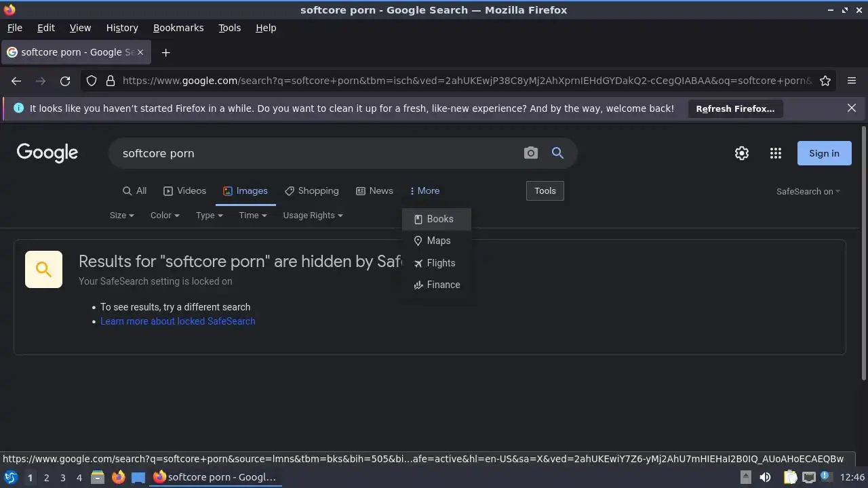The width and height of the screenshot is (868, 488).
Task: Click the page vertical scrollbar
Action: click(x=863, y=253)
